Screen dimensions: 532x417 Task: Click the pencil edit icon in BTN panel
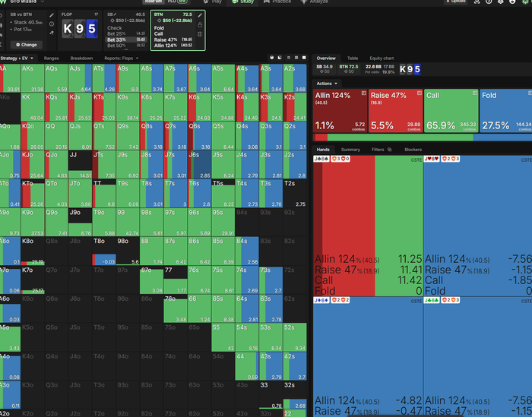[200, 15]
